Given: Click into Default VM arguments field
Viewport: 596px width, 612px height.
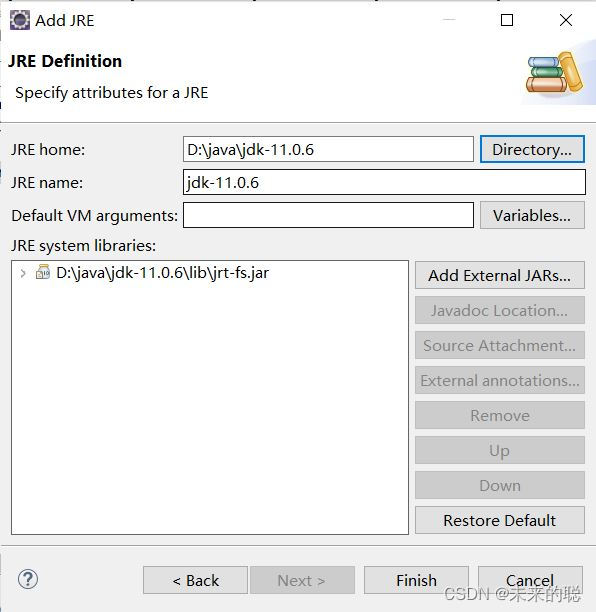Looking at the screenshot, I should coord(328,215).
